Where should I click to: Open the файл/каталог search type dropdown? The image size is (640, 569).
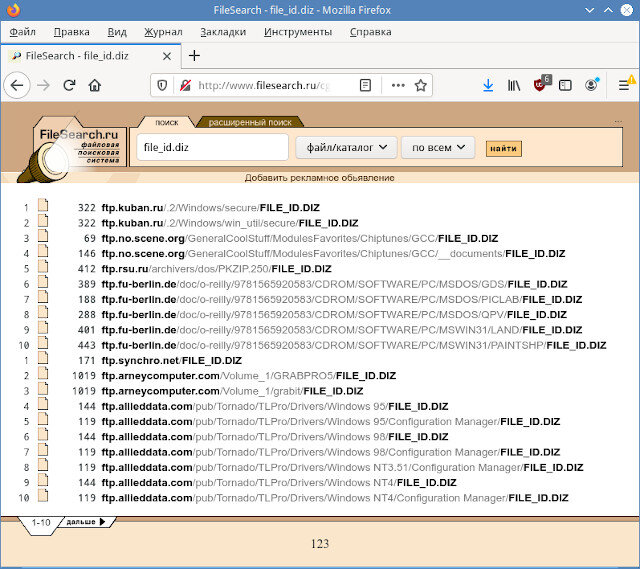tap(346, 147)
